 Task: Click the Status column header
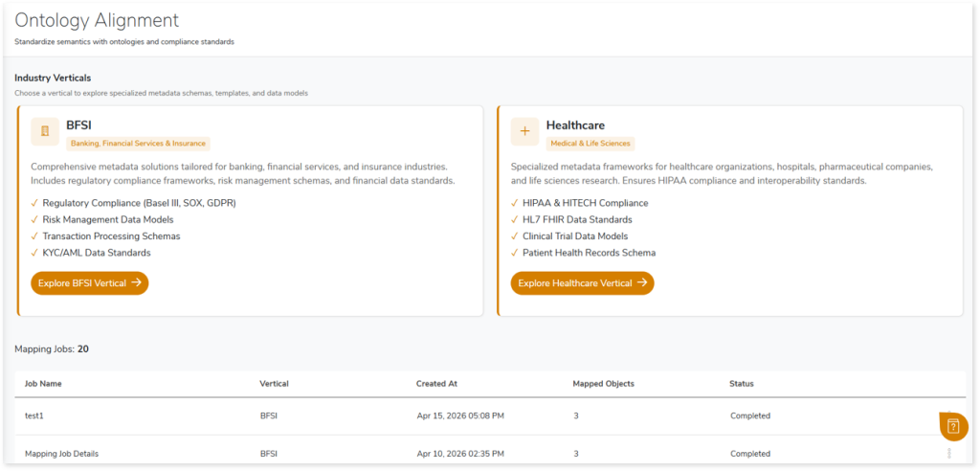pos(741,384)
